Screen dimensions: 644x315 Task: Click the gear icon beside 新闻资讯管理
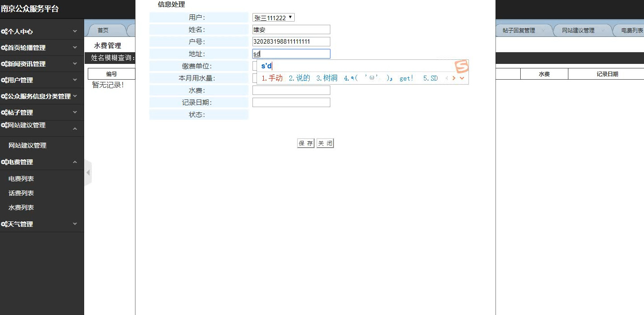(4, 64)
